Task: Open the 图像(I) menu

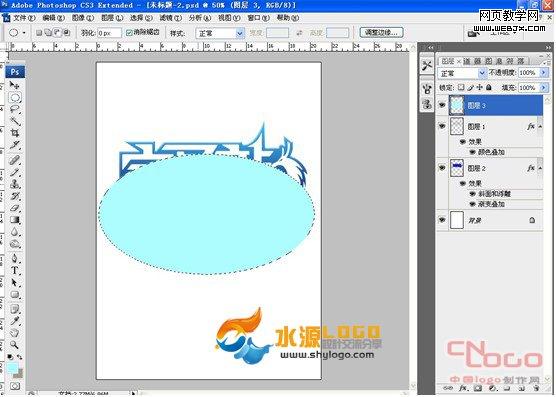Action: [83, 18]
